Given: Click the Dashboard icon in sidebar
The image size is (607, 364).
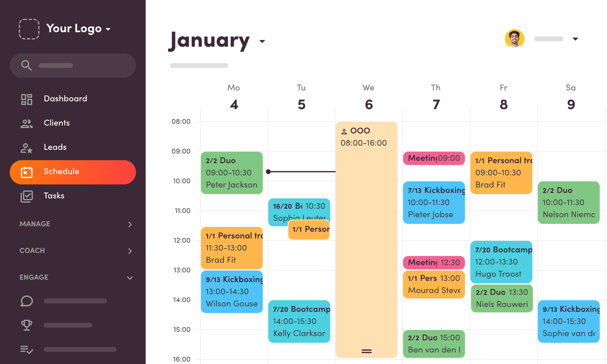Looking at the screenshot, I should (26, 98).
